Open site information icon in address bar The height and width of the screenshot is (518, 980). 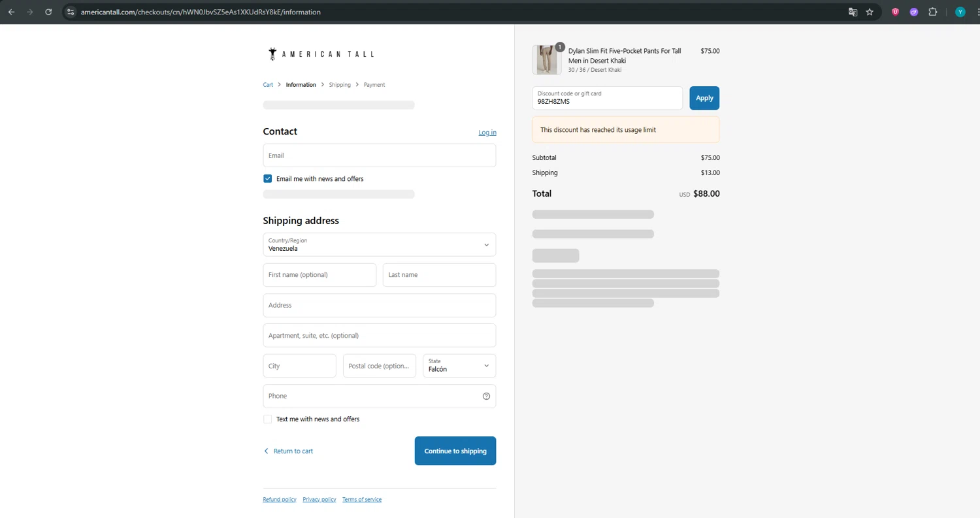(71, 12)
